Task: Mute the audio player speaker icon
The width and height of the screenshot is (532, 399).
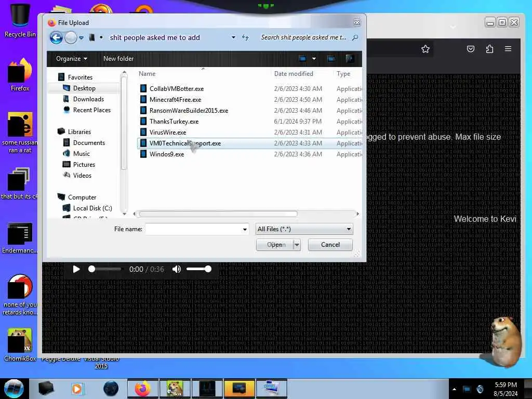Action: tap(177, 269)
